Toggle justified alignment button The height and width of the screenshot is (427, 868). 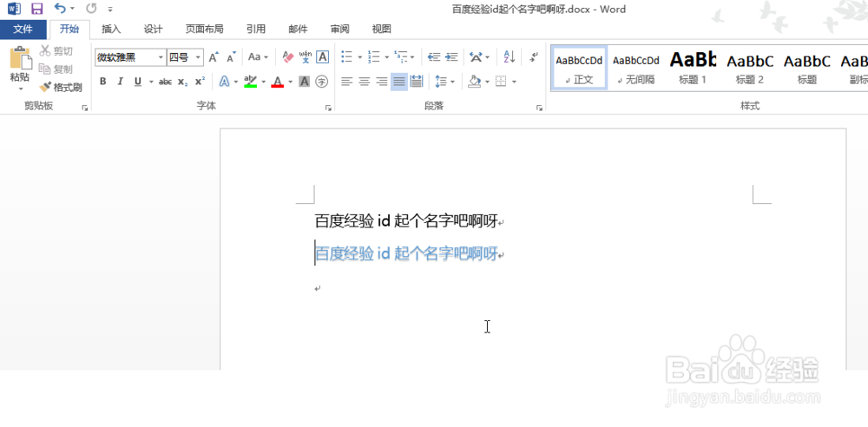399,82
